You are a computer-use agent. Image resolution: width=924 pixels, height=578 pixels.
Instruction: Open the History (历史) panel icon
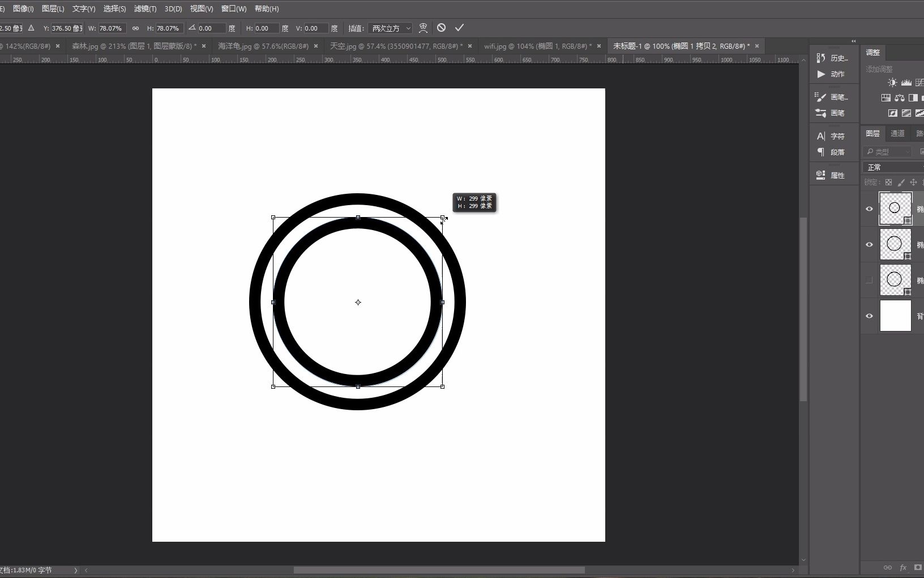tap(821, 58)
